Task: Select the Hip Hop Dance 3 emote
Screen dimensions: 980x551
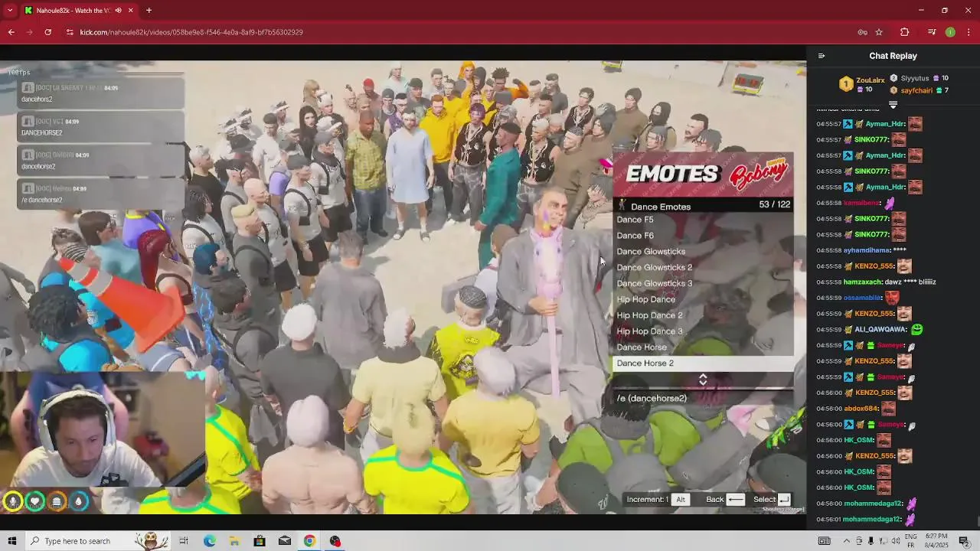Action: 703,331
